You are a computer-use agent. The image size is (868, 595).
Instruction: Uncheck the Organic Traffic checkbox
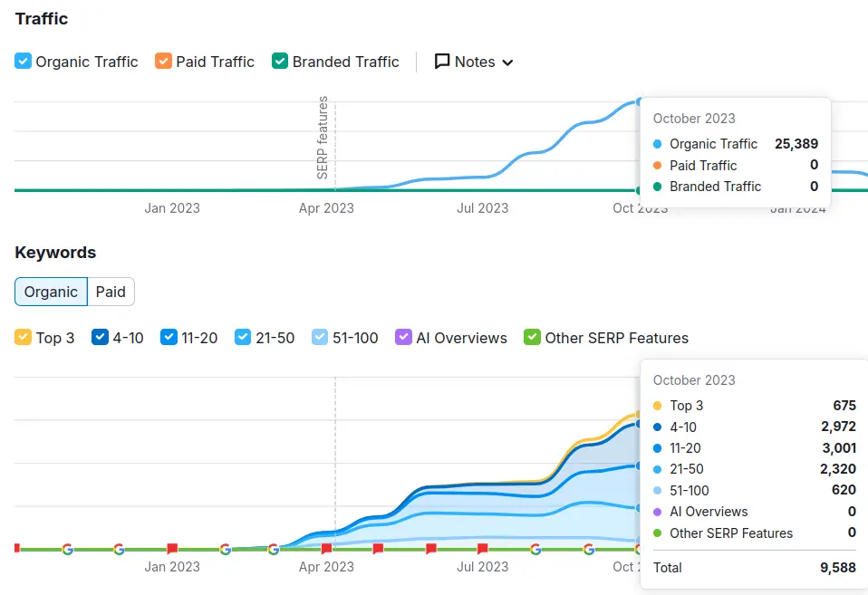pyautogui.click(x=24, y=62)
